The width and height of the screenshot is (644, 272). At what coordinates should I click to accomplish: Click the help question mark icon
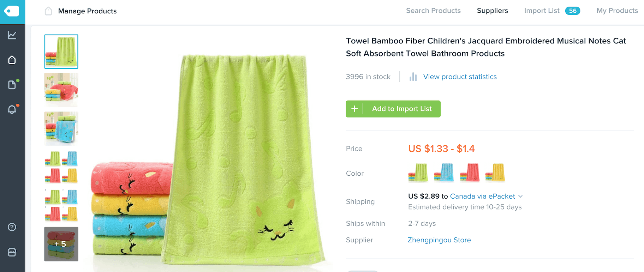pos(12,227)
